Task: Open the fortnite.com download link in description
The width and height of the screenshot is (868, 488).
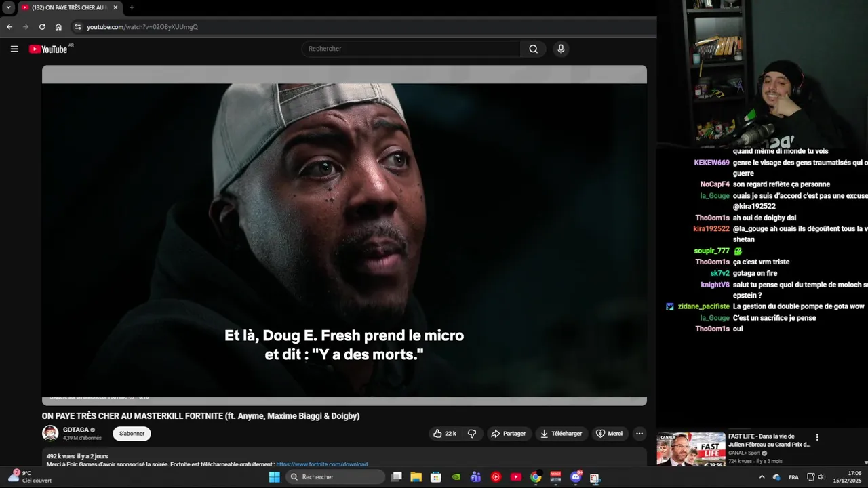Action: point(321,464)
